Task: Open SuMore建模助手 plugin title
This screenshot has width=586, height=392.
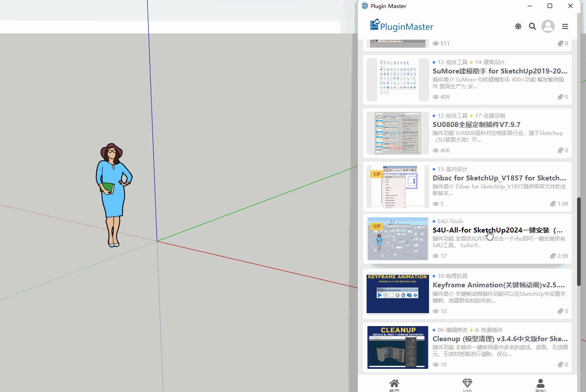Action: [499, 71]
